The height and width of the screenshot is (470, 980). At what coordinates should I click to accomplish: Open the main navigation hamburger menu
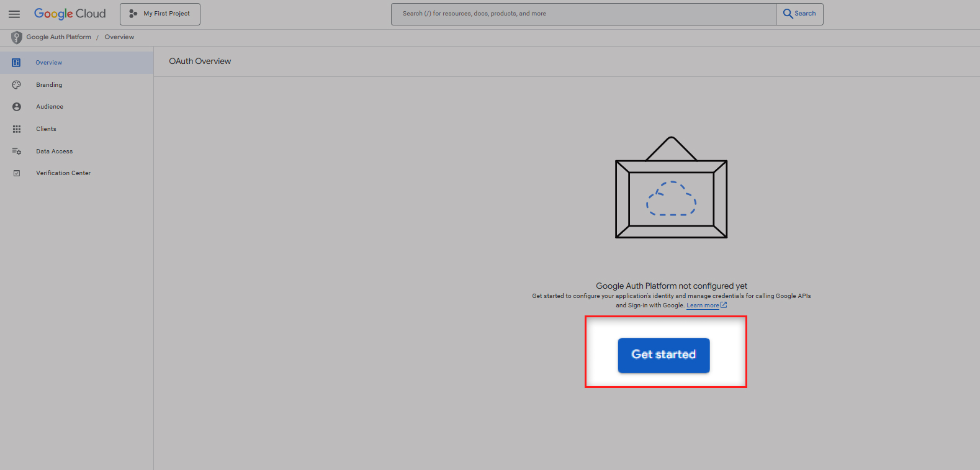14,14
